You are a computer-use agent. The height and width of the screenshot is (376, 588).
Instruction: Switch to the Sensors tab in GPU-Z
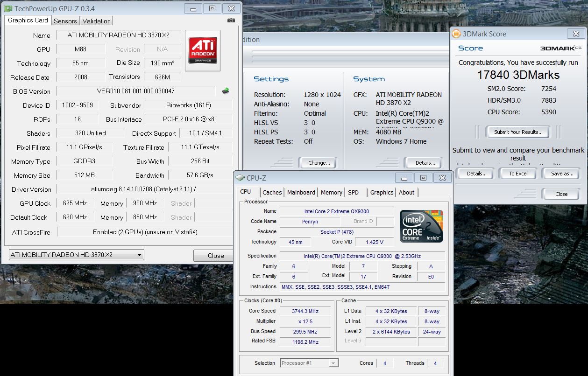click(x=65, y=21)
